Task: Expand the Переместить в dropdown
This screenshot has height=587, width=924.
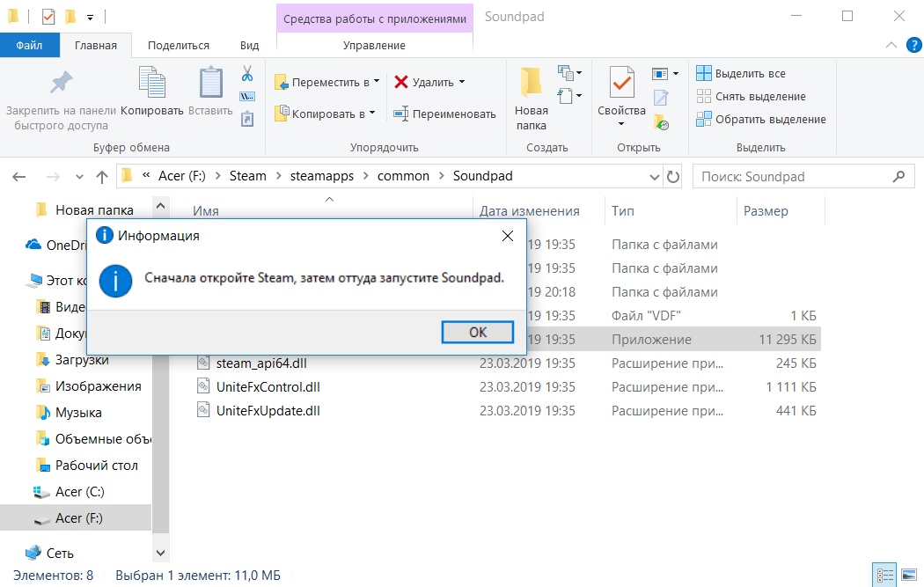Action: pyautogui.click(x=377, y=82)
